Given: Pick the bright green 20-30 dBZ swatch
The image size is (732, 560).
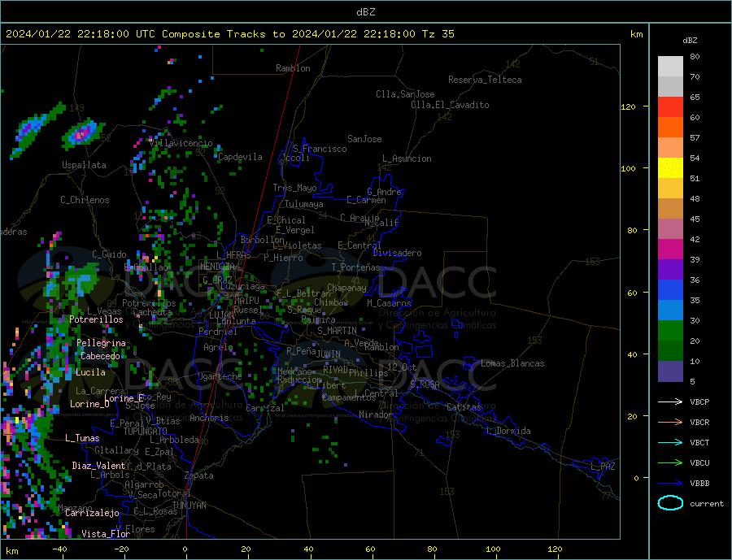Looking at the screenshot, I should click(670, 331).
